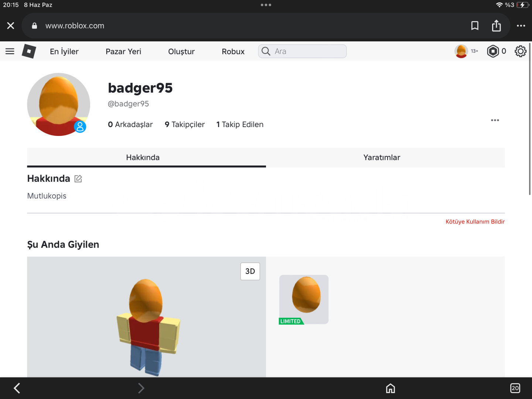532x399 pixels.
Task: Open Pazar Yeri menu
Action: (x=123, y=51)
